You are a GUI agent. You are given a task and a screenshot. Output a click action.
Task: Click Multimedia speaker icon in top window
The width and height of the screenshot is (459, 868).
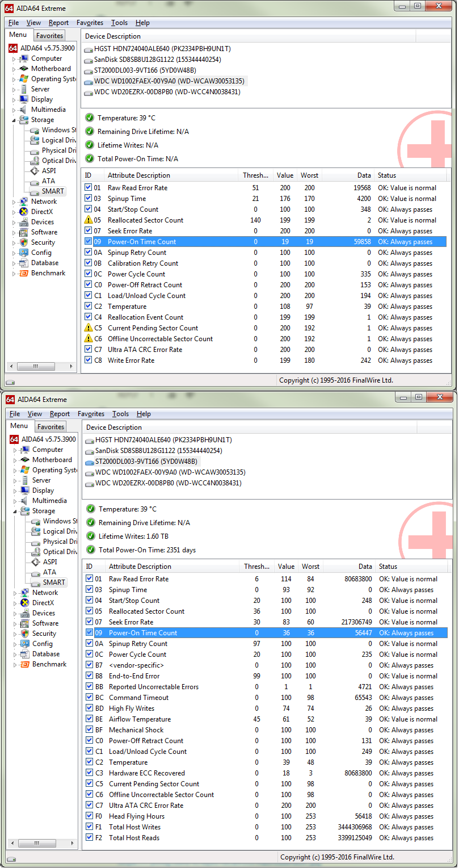pos(24,110)
